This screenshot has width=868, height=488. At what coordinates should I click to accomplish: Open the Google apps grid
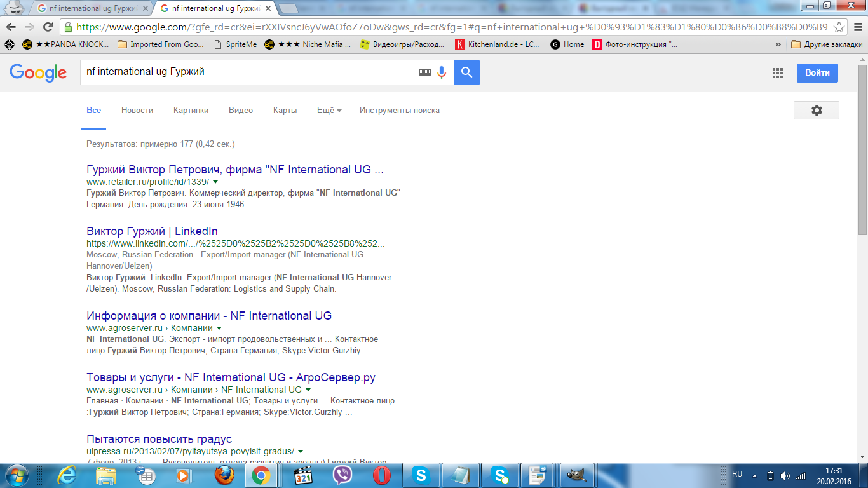click(777, 73)
